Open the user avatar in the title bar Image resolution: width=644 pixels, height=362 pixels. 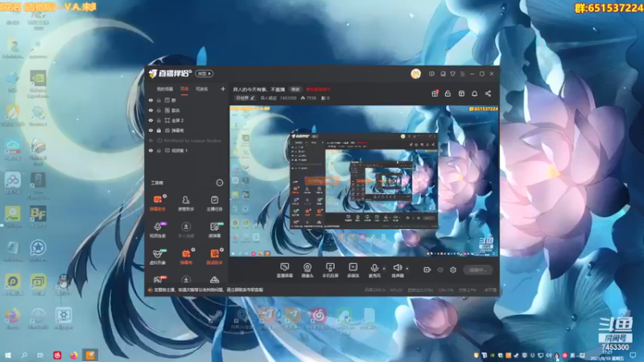pyautogui.click(x=415, y=74)
